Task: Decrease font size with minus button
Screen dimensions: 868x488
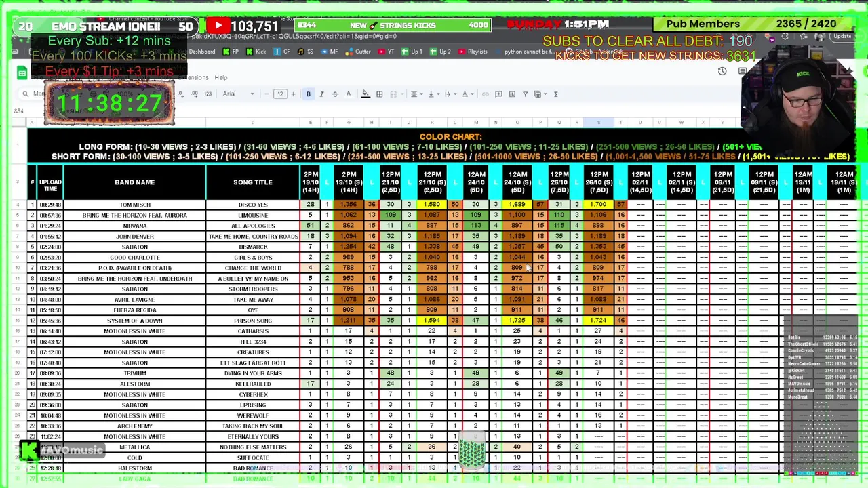Action: click(x=267, y=94)
